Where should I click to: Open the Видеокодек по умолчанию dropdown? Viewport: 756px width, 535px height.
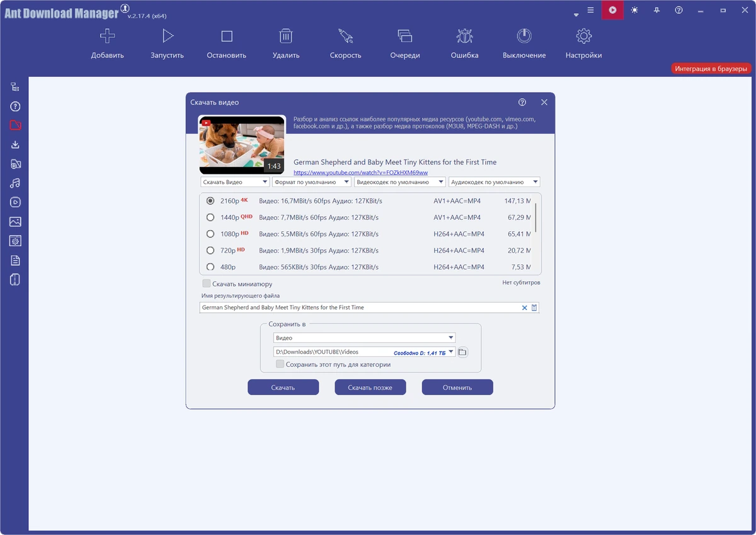400,182
